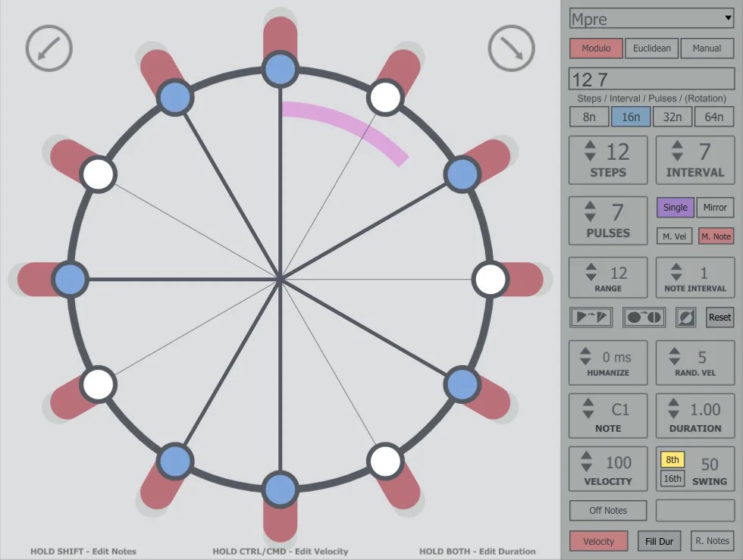The image size is (743, 560).
Task: Select the Manual mode tab
Action: [707, 48]
